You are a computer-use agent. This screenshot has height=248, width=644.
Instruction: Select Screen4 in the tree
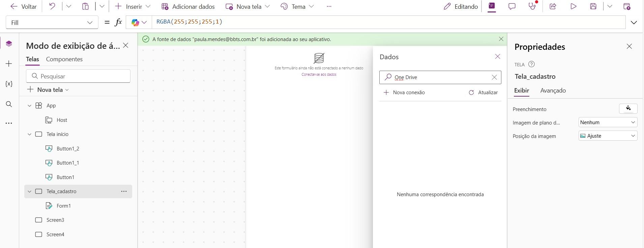pyautogui.click(x=55, y=235)
